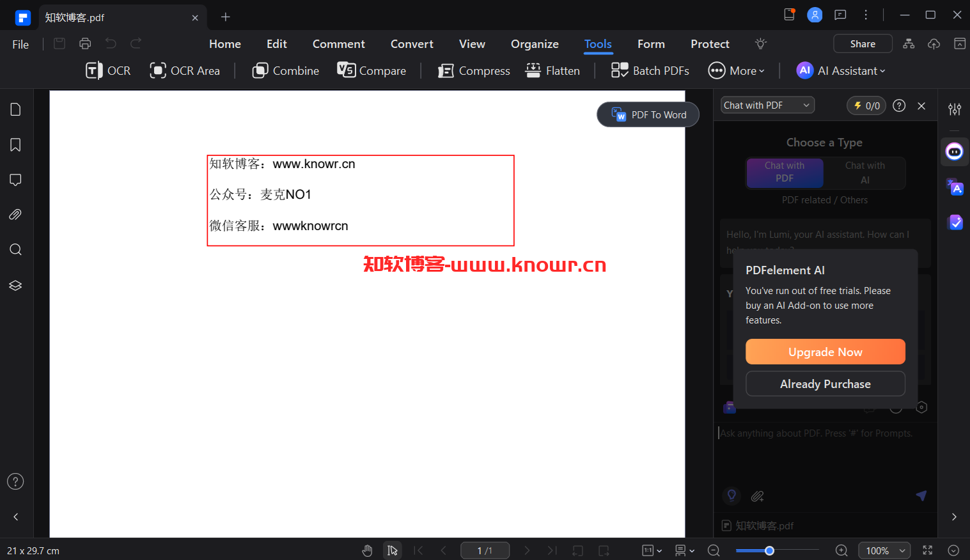Viewport: 970px width, 560px height.
Task: Undo the last action
Action: [x=111, y=43]
